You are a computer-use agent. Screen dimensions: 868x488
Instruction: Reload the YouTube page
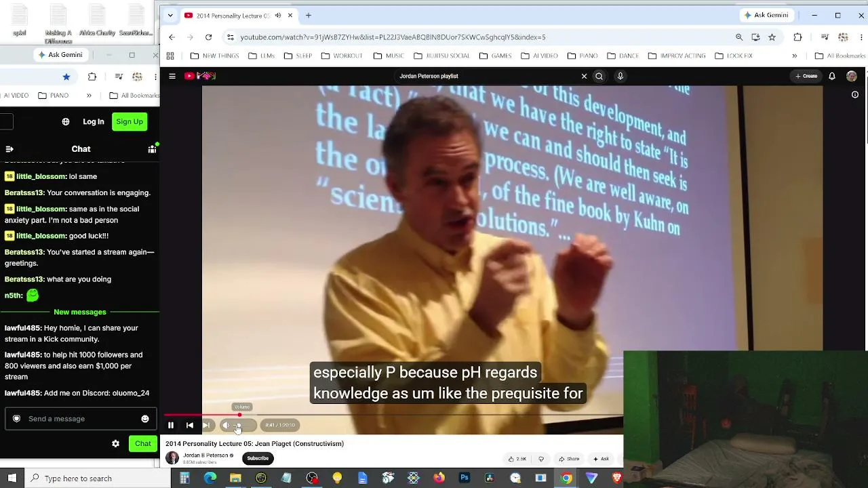[209, 37]
